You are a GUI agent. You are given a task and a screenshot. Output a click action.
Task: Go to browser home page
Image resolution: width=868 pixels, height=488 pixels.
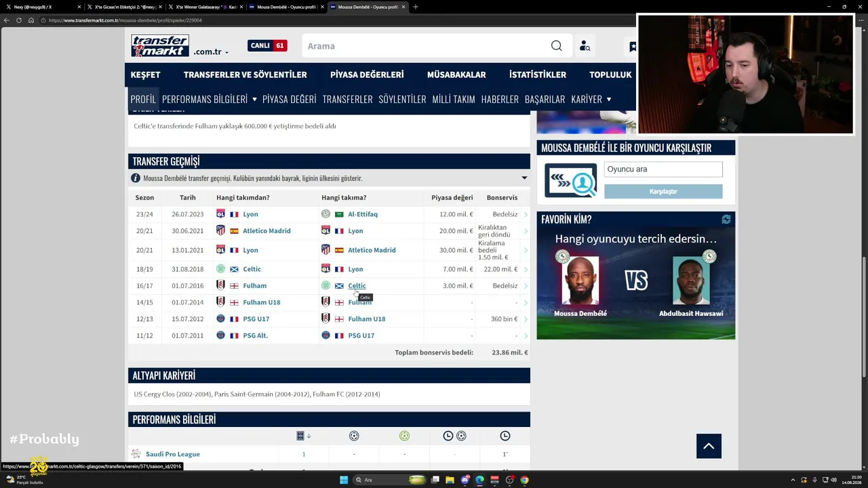[x=31, y=20]
